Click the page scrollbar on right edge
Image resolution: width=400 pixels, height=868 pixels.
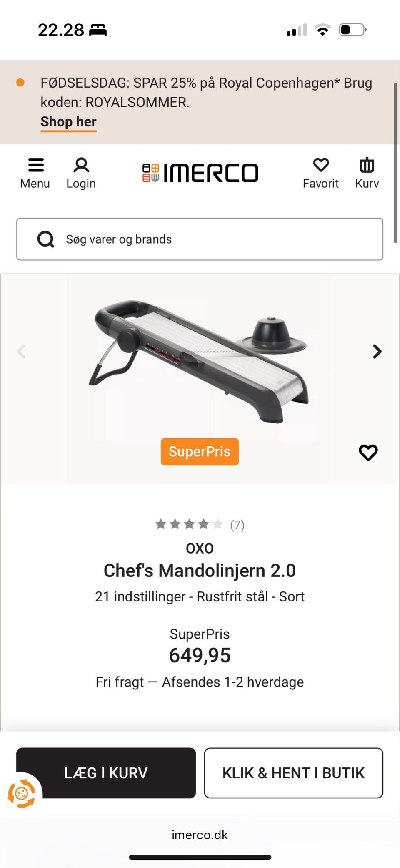(395, 163)
